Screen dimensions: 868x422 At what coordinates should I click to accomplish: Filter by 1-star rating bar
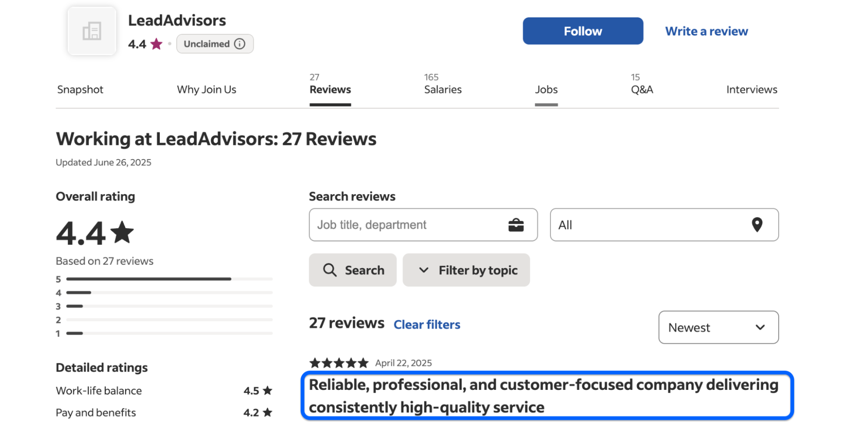pyautogui.click(x=165, y=333)
